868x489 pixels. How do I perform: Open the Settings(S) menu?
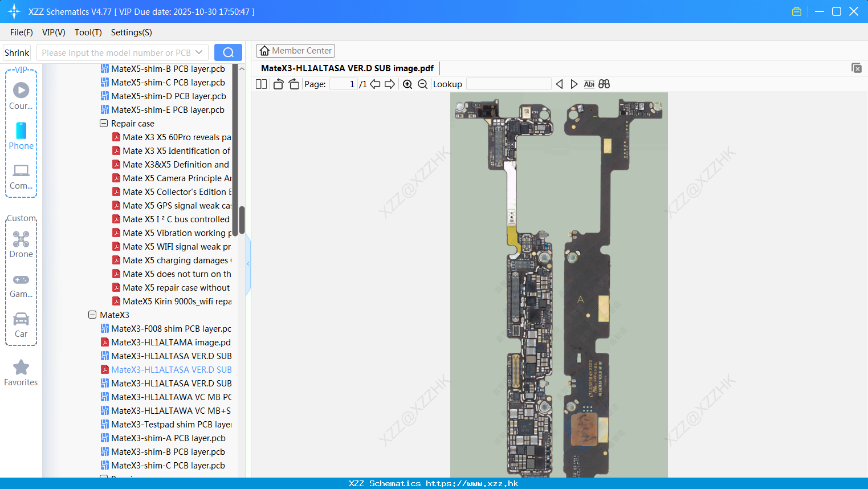(132, 32)
